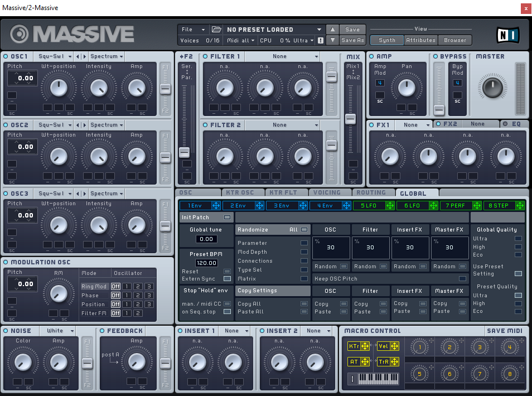Click macro control knob 8

tap(510, 374)
